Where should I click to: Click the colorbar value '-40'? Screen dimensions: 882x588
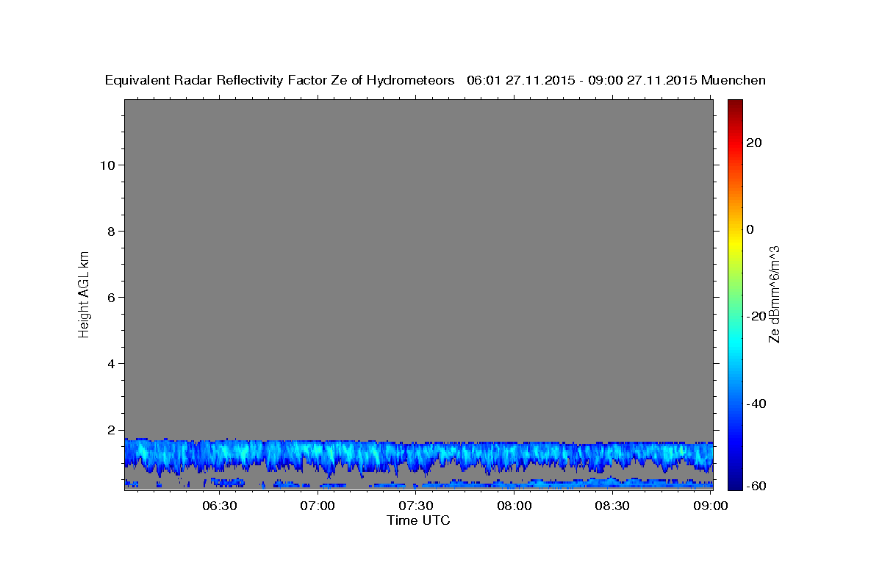[x=758, y=404]
